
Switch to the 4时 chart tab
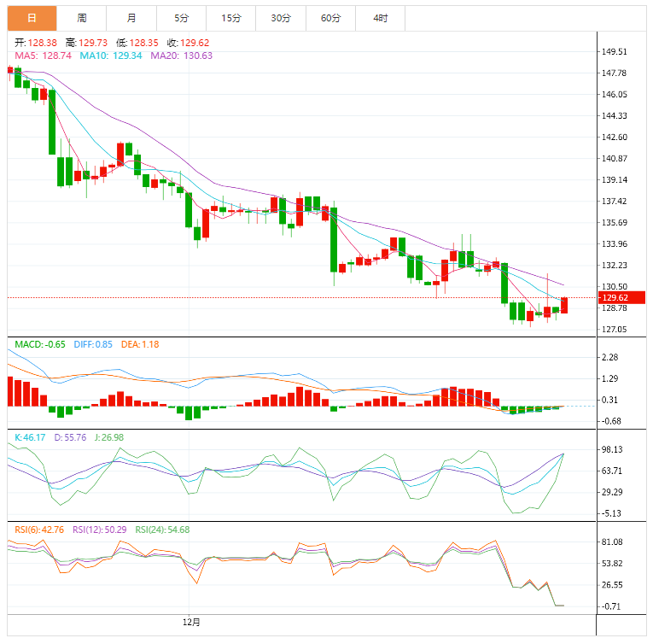[380, 18]
